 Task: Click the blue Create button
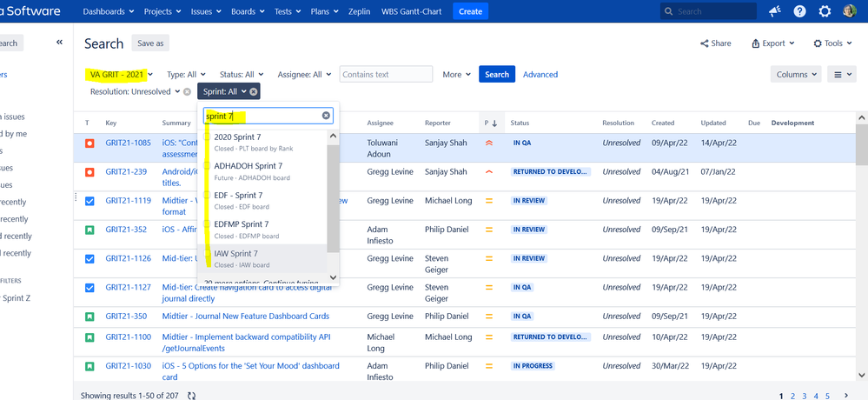point(470,11)
